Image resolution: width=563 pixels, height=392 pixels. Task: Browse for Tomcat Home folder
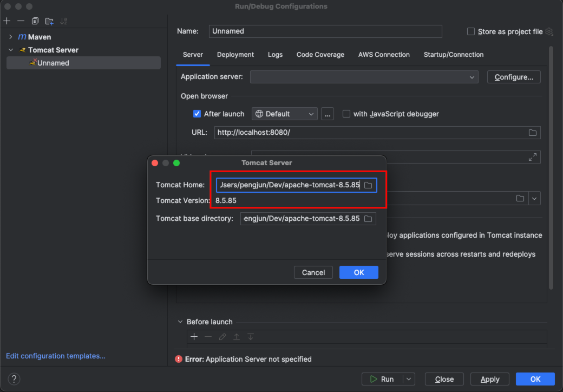coord(368,185)
